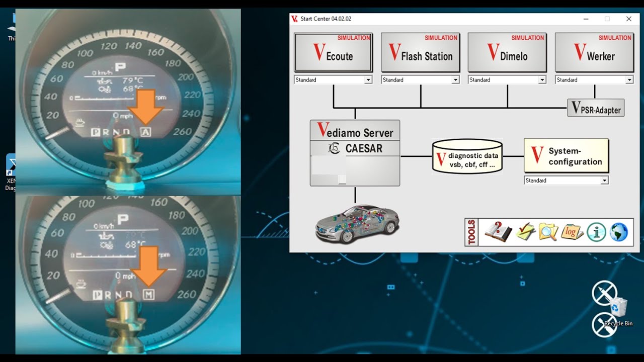
Task: Click the upper instrument cluster photo
Action: [128, 102]
